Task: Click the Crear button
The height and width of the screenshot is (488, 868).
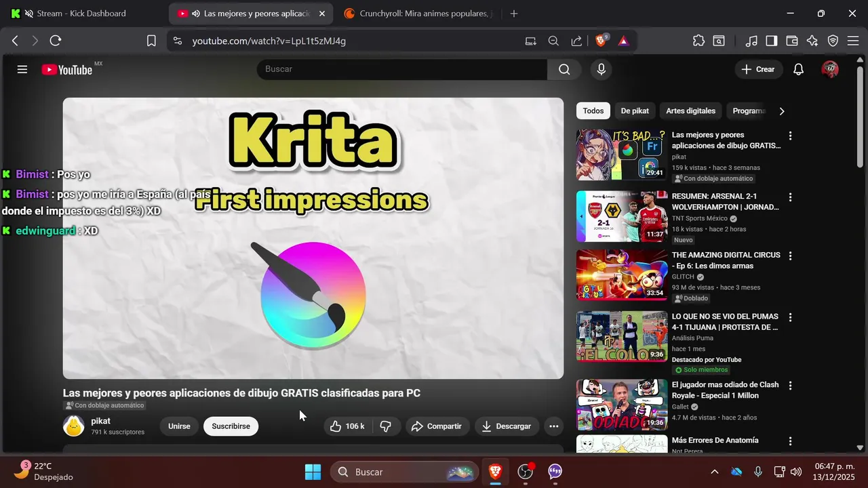Action: [758, 69]
